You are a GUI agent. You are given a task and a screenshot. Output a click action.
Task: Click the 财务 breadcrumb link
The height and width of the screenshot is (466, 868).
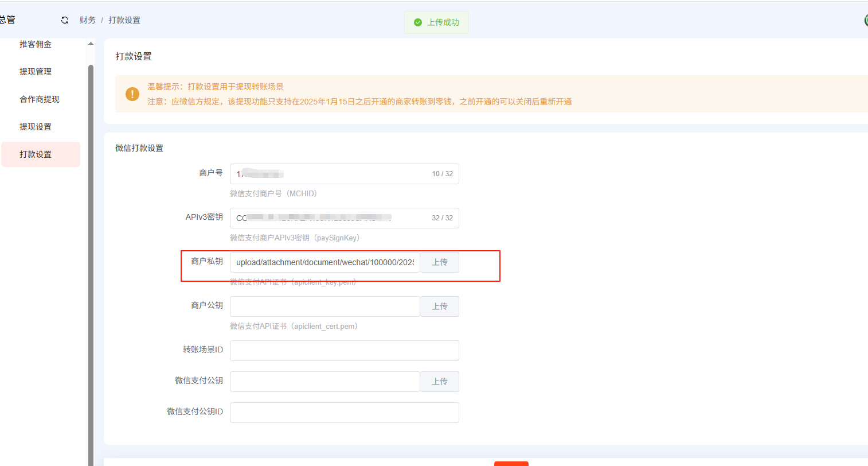[x=88, y=20]
